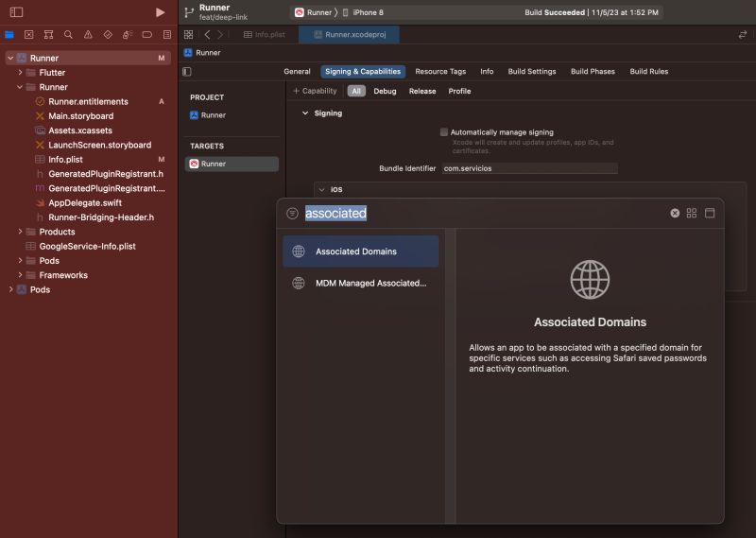
Task: Toggle the project and targets list panel icon
Action: [x=187, y=72]
